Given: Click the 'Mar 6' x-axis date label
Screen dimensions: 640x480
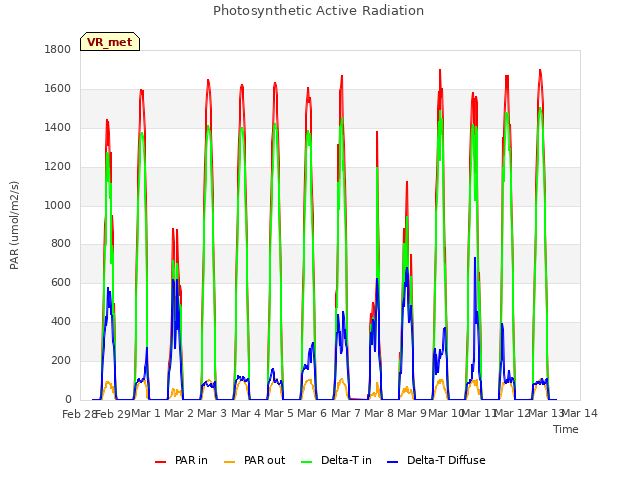Looking at the screenshot, I should click(312, 413).
